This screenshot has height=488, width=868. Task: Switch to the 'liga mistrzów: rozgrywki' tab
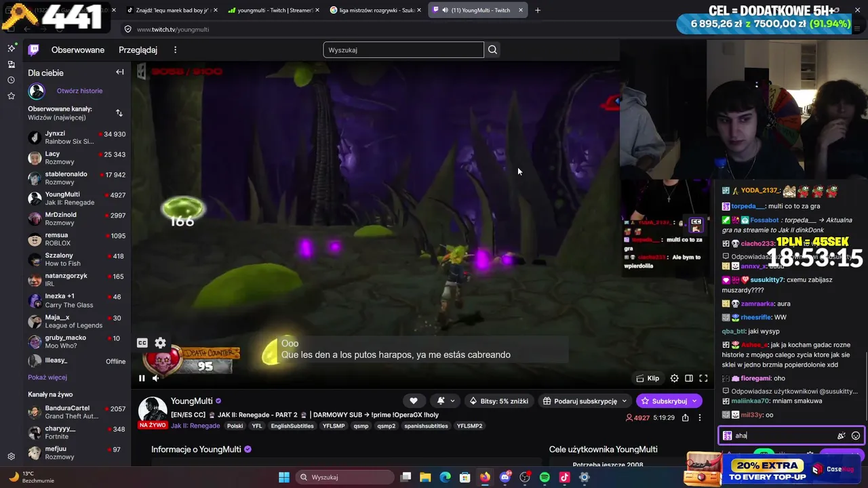(x=375, y=10)
